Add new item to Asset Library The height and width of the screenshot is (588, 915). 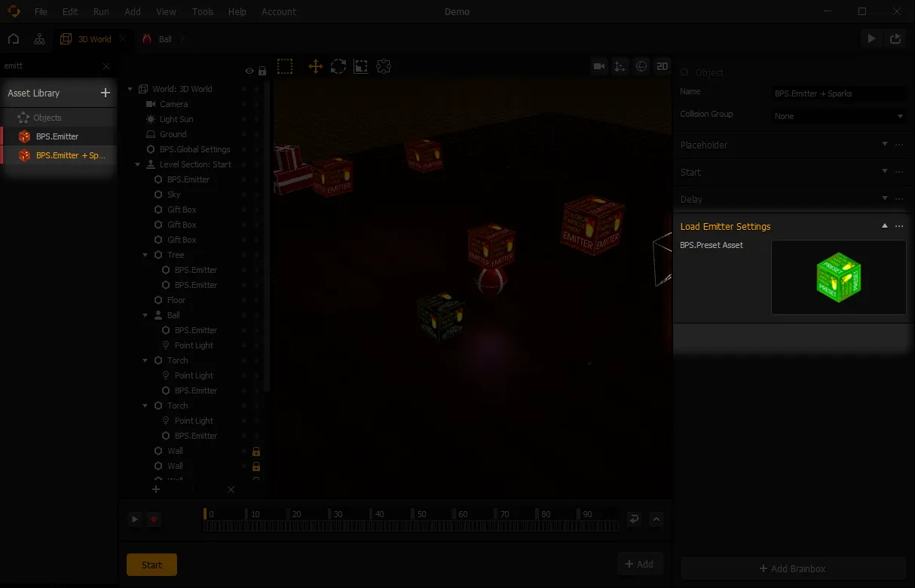click(x=106, y=93)
